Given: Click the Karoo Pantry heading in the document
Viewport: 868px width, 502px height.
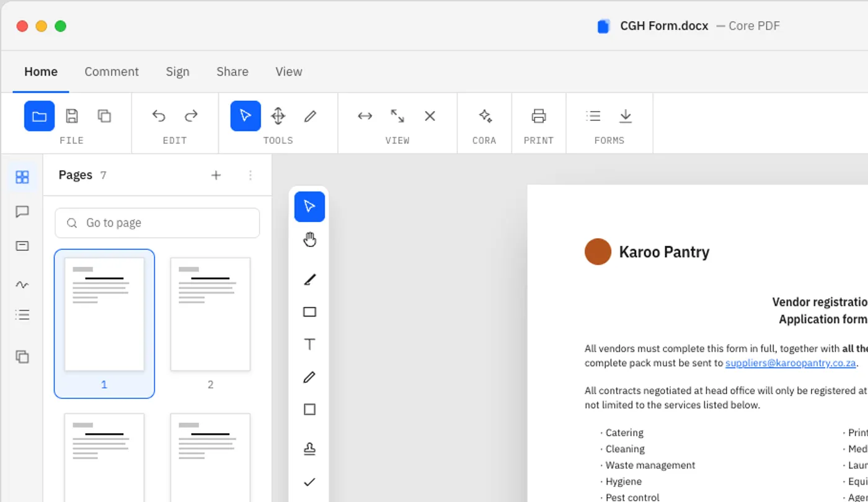Looking at the screenshot, I should click(664, 252).
